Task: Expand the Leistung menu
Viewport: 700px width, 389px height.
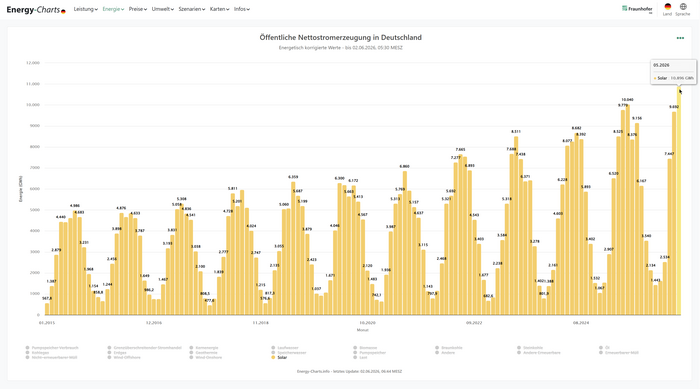Action: coord(85,9)
